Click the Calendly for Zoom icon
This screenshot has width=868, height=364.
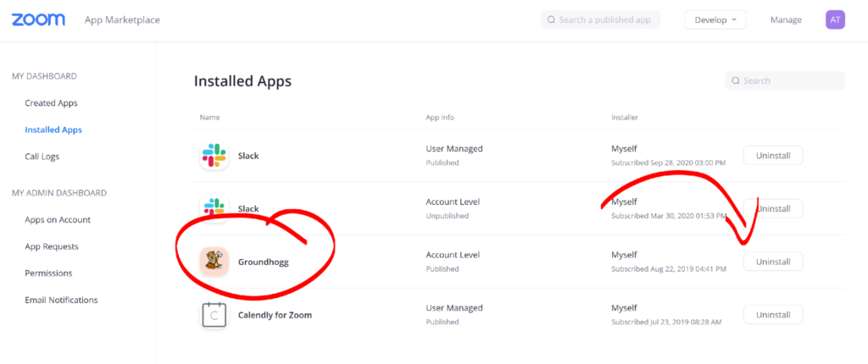coord(214,315)
